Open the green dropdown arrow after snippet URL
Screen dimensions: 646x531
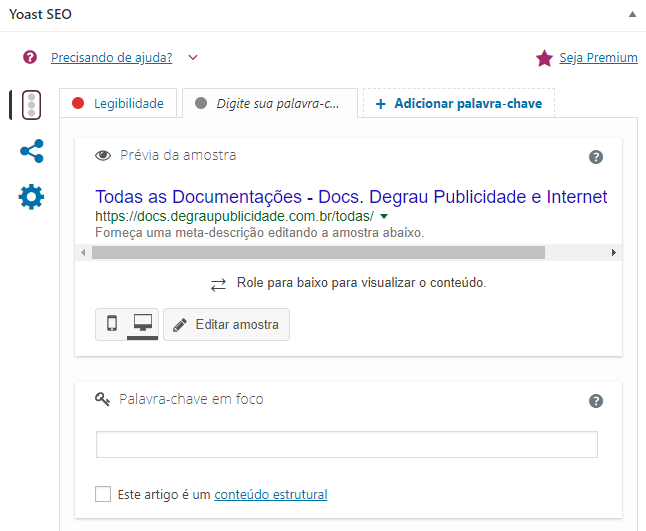click(384, 216)
